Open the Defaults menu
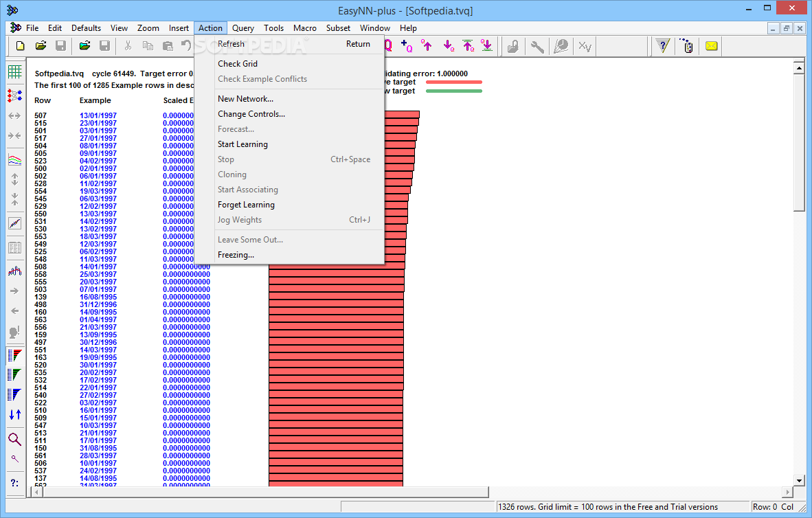The image size is (812, 518). pyautogui.click(x=86, y=28)
